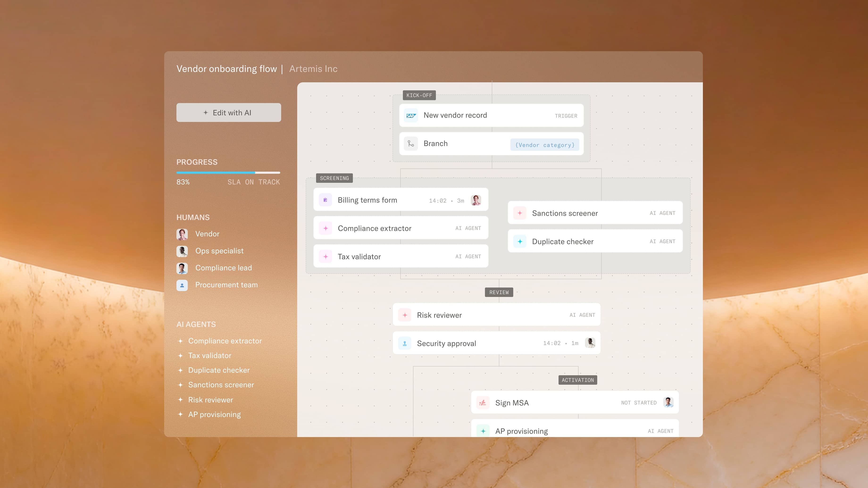Click AI AGENT tag on Compliance extractor card

(x=468, y=228)
